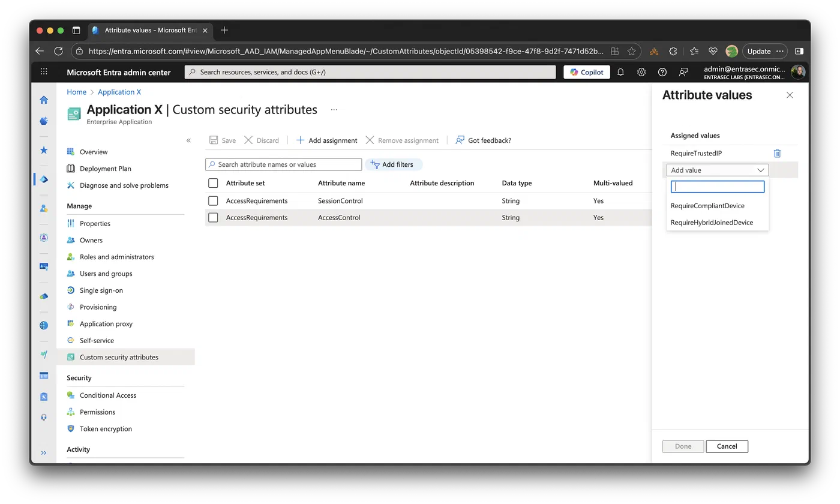Open Favorites star in left rail
Viewport: 840px width, 504px height.
(44, 150)
